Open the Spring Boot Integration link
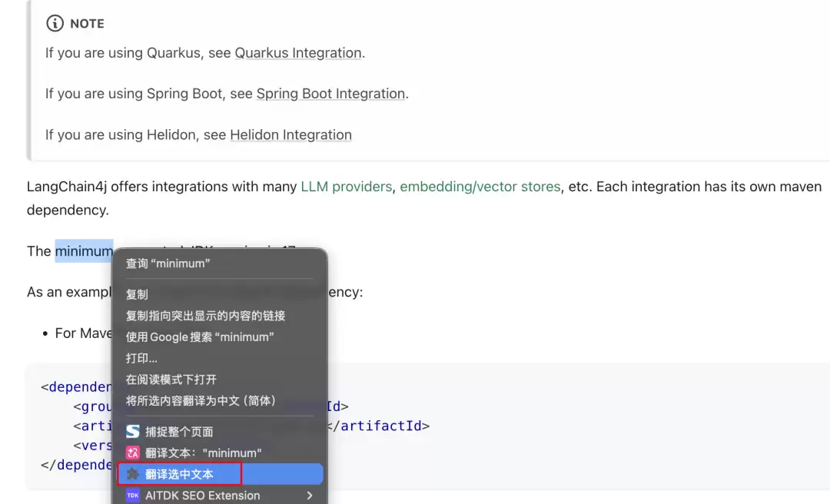The width and height of the screenshot is (830, 504). tap(330, 94)
